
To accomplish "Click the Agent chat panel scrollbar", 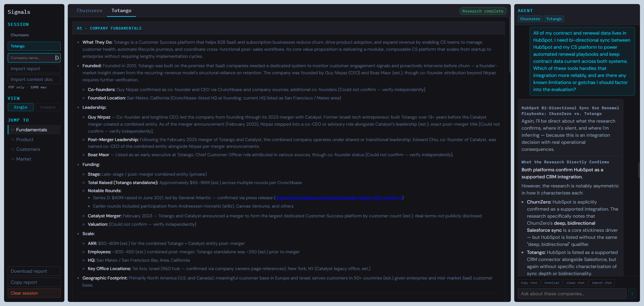I will 639,170.
